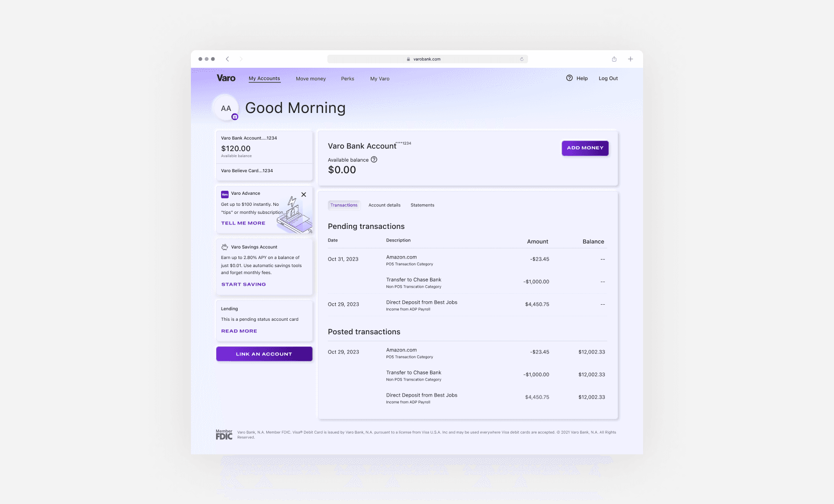834x504 pixels.
Task: Click the $0.00 available balance amount
Action: point(342,170)
